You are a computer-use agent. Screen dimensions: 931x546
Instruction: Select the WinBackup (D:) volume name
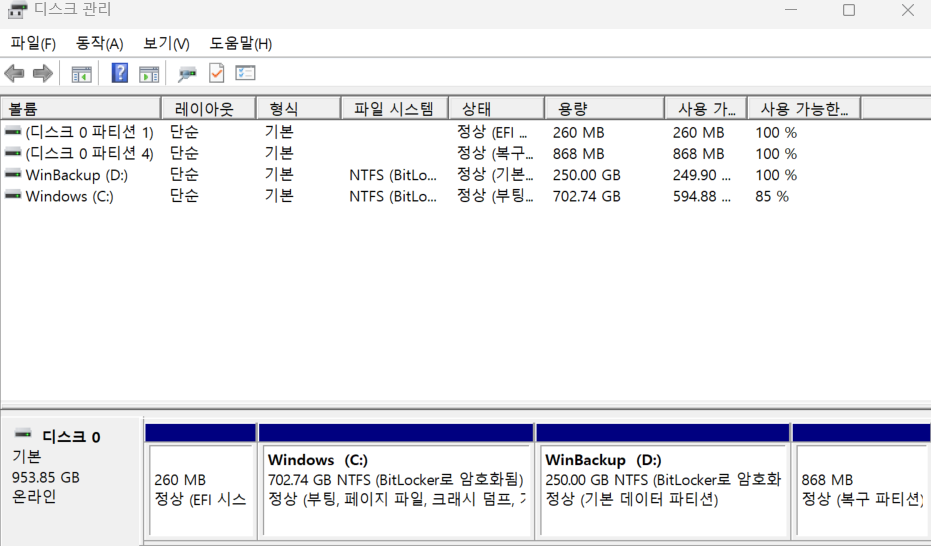coord(77,175)
